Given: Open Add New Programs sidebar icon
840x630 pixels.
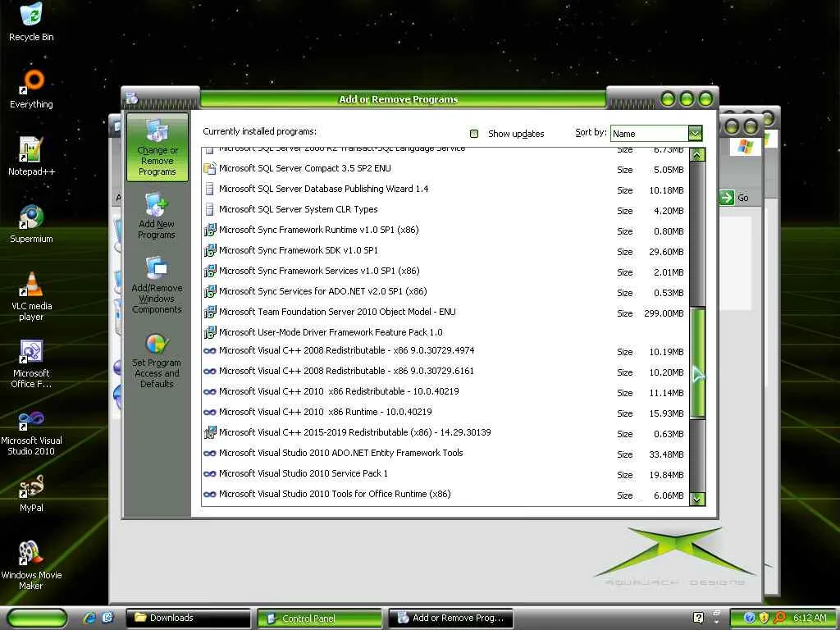Looking at the screenshot, I should pos(157,216).
